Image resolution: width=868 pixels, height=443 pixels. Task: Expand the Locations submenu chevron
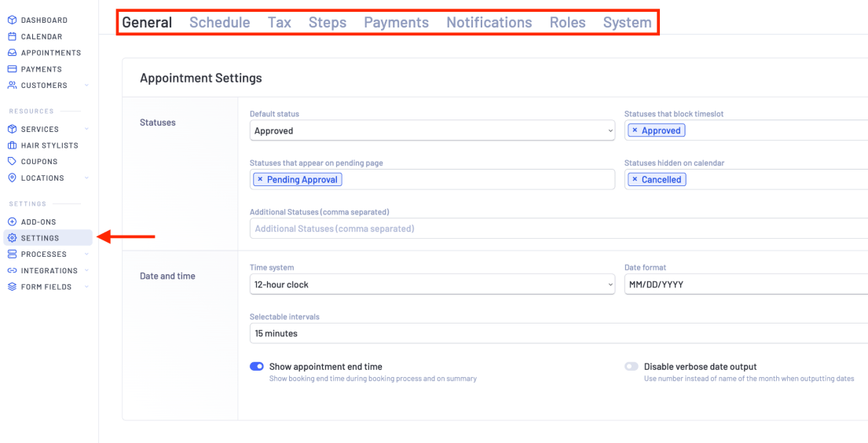pos(86,178)
